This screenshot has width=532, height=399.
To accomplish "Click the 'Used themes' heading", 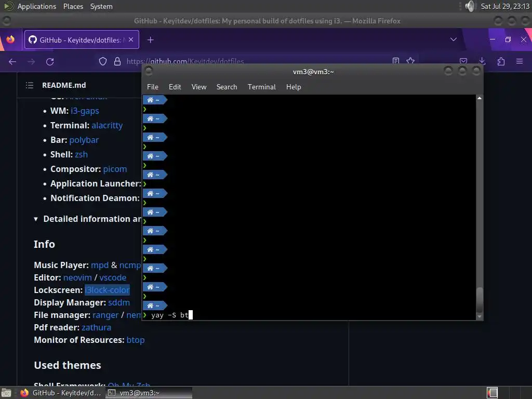I will (x=68, y=365).
